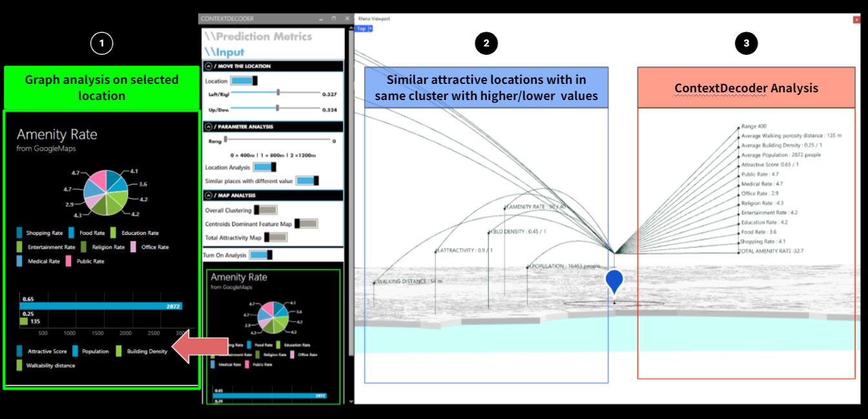Close the Rhino Viewport window
Image resolution: width=868 pixels, height=419 pixels.
click(x=857, y=19)
